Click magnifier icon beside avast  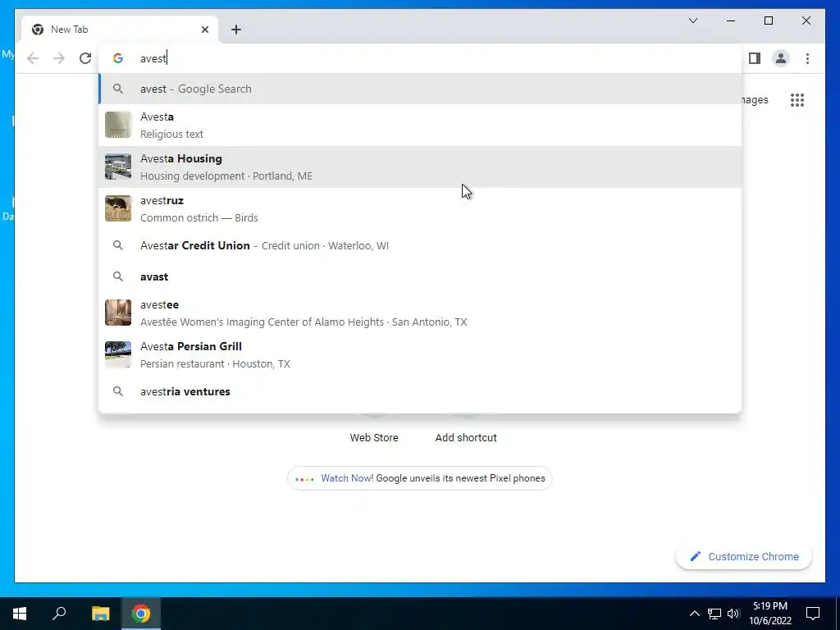118,276
